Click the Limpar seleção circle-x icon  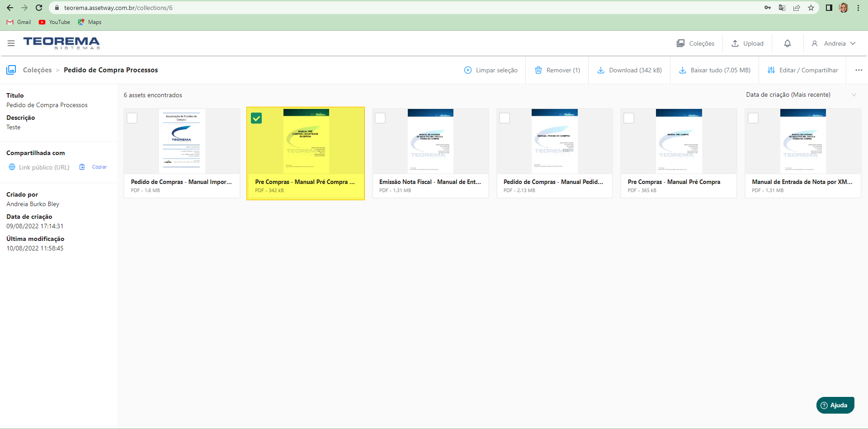coord(468,70)
